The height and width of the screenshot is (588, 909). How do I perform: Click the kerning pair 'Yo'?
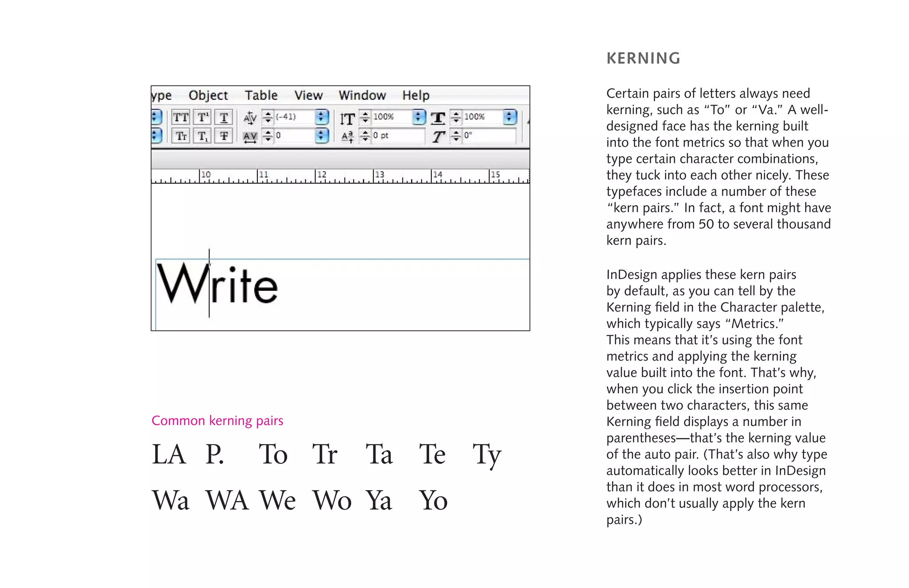[x=433, y=500]
